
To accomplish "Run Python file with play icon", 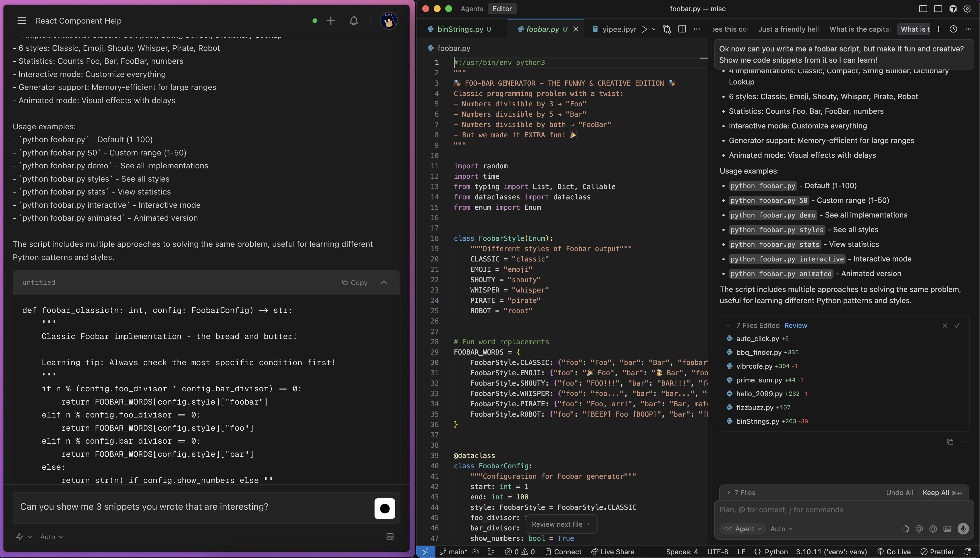I will pyautogui.click(x=644, y=29).
